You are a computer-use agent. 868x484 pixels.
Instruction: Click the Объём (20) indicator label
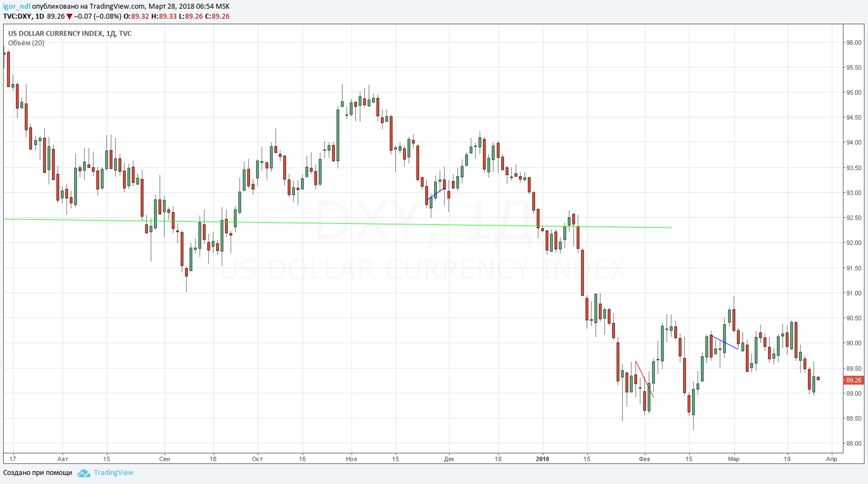[26, 43]
